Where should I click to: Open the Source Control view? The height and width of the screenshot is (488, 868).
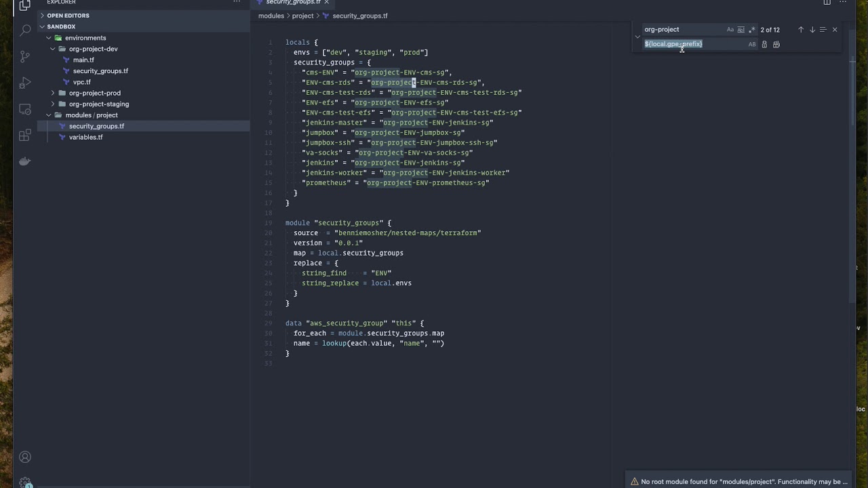tap(24, 56)
